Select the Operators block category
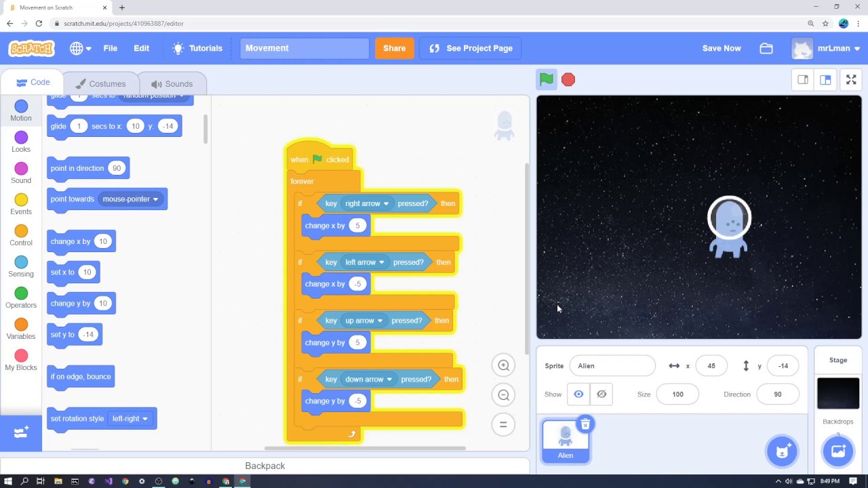 click(21, 298)
